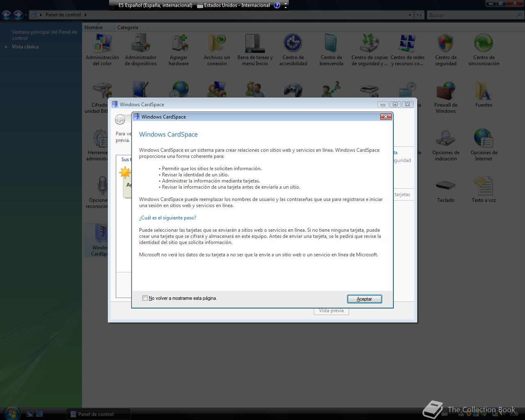Click 'Permitir que los sitios le soliciten información' bullet
Screen dimensions: 525x420
pyautogui.click(x=212, y=169)
